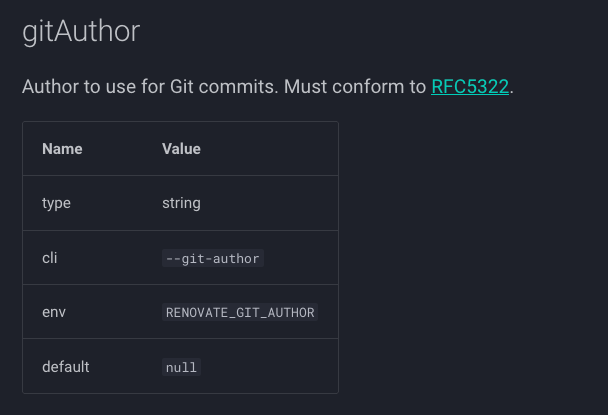
Task: Select the cli row label
Action: [49, 258]
